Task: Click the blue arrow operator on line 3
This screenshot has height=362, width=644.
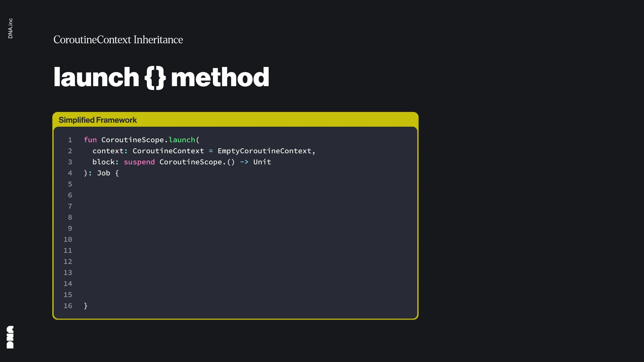Action: pos(244,162)
